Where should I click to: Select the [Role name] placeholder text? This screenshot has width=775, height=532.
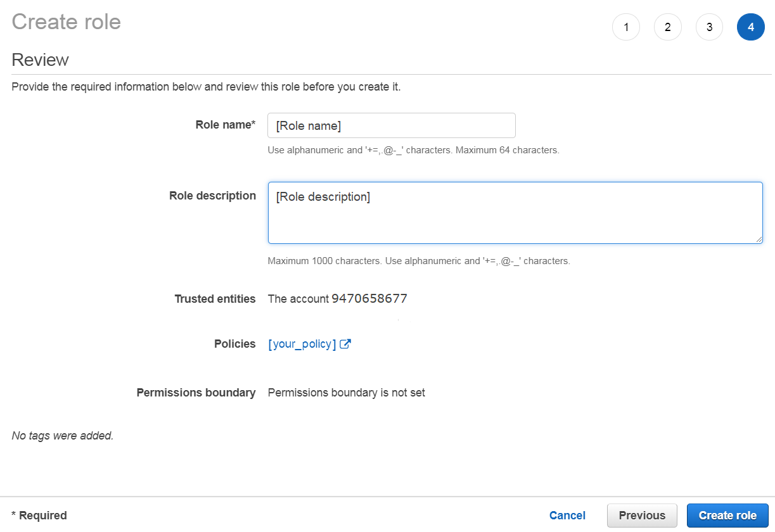307,125
